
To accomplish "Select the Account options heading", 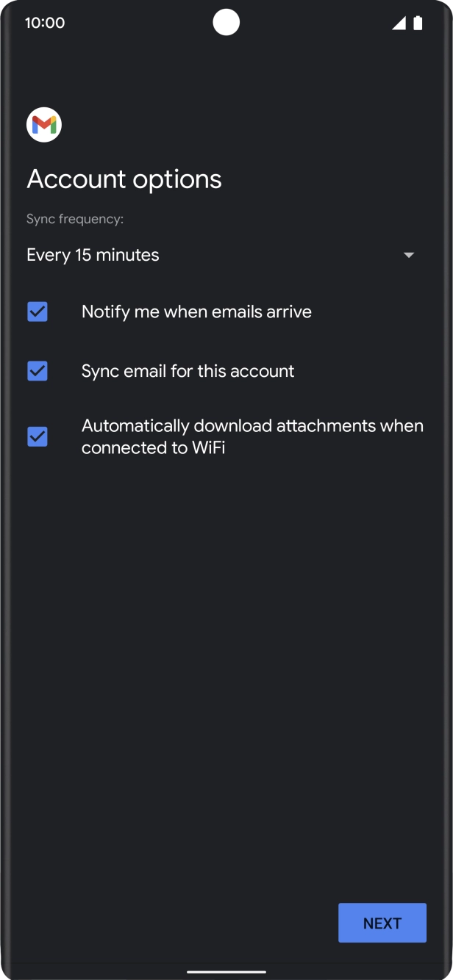I will (124, 179).
